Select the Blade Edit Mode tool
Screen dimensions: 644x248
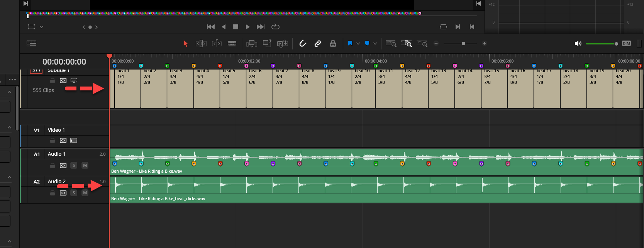pyautogui.click(x=232, y=44)
